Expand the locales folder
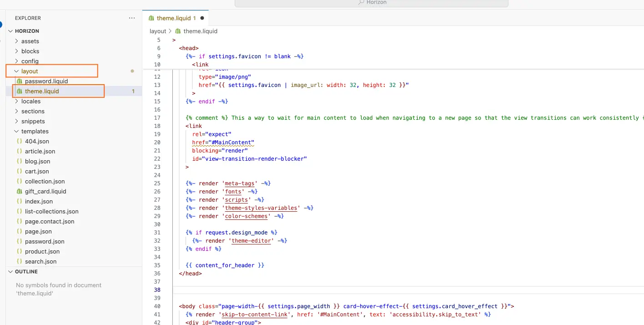This screenshot has width=644, height=325. click(31, 101)
